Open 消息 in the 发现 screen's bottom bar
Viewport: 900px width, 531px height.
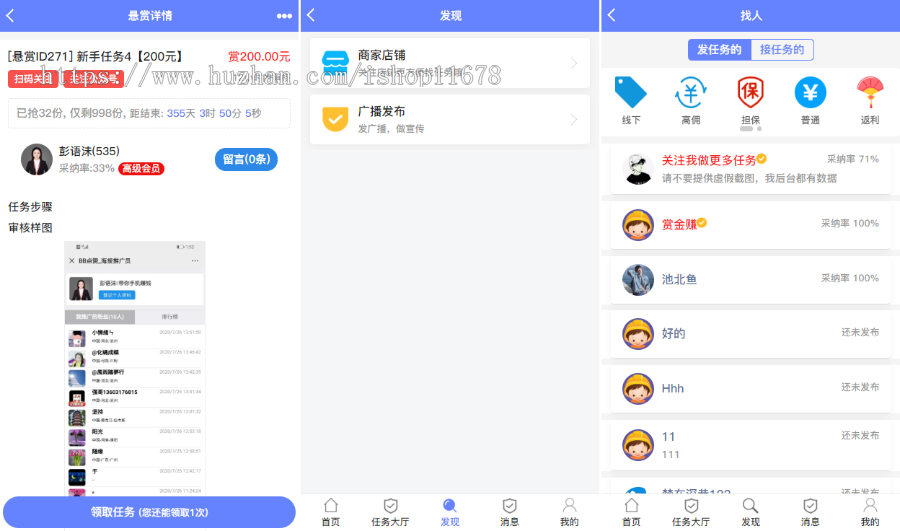pos(509,512)
